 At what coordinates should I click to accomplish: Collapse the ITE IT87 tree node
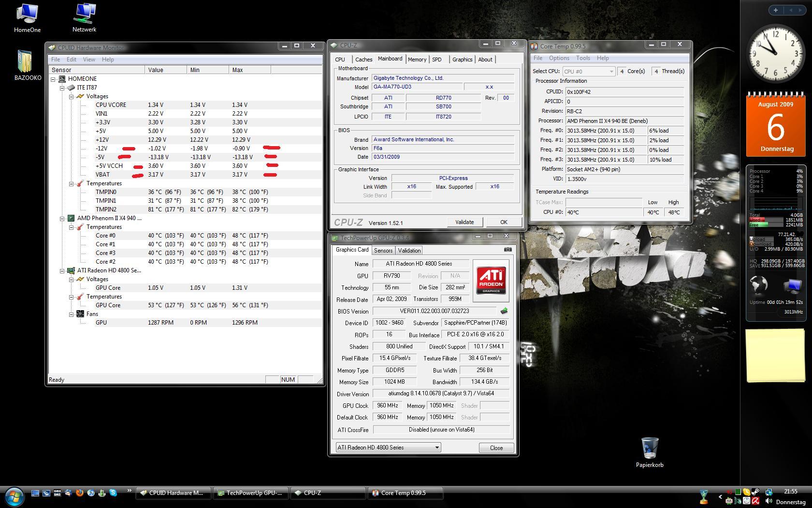[62, 88]
